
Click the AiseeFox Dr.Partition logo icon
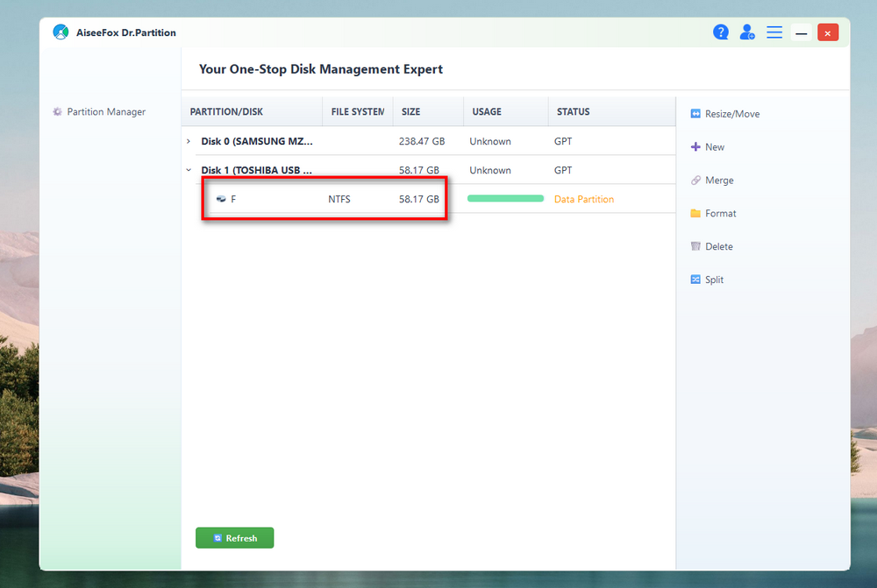61,32
